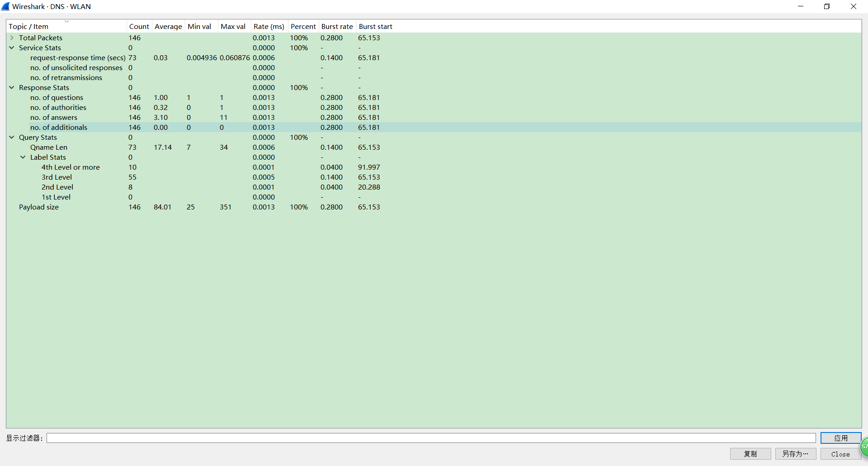Collapse the Response Stats section
Viewport: 868px width, 466px height.
12,88
